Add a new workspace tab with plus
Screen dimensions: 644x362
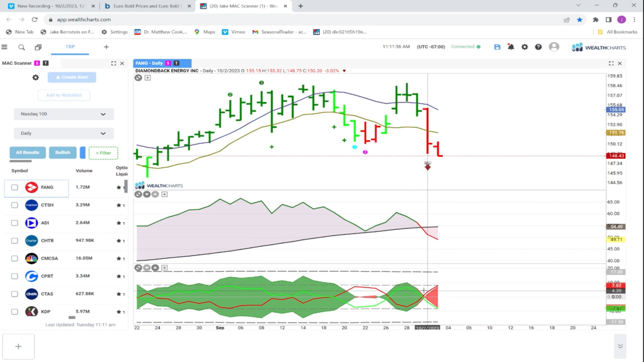point(106,47)
